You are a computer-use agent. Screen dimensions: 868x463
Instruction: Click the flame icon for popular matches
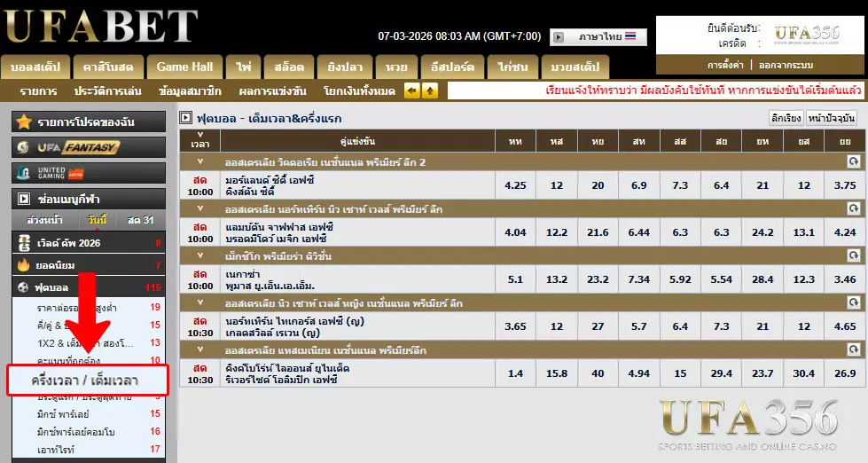click(x=24, y=265)
